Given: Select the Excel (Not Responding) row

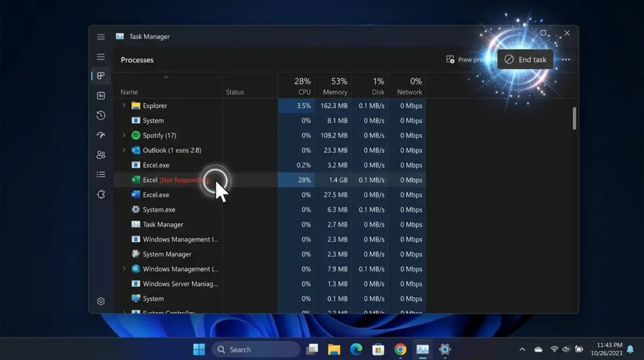Looking at the screenshot, I should 269,180.
